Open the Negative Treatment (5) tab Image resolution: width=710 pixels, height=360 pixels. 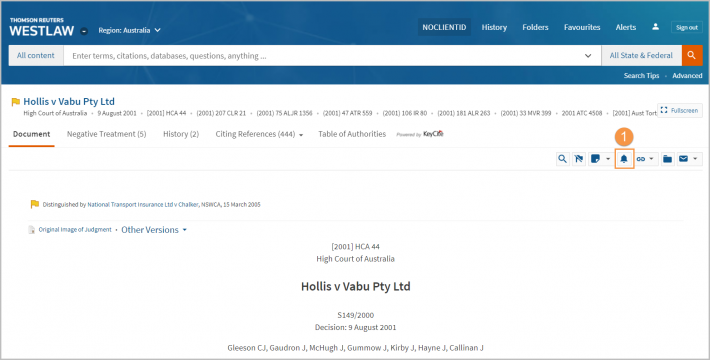coord(106,134)
